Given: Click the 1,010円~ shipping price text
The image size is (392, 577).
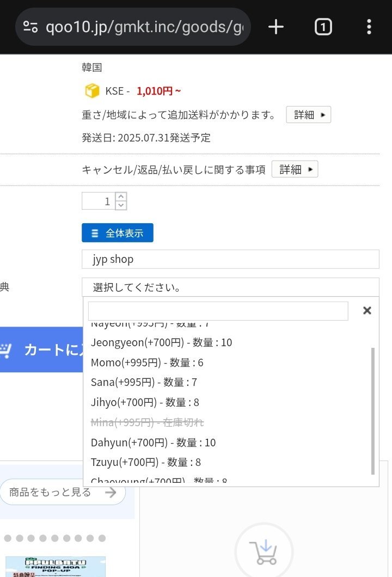Looking at the screenshot, I should tap(158, 91).
